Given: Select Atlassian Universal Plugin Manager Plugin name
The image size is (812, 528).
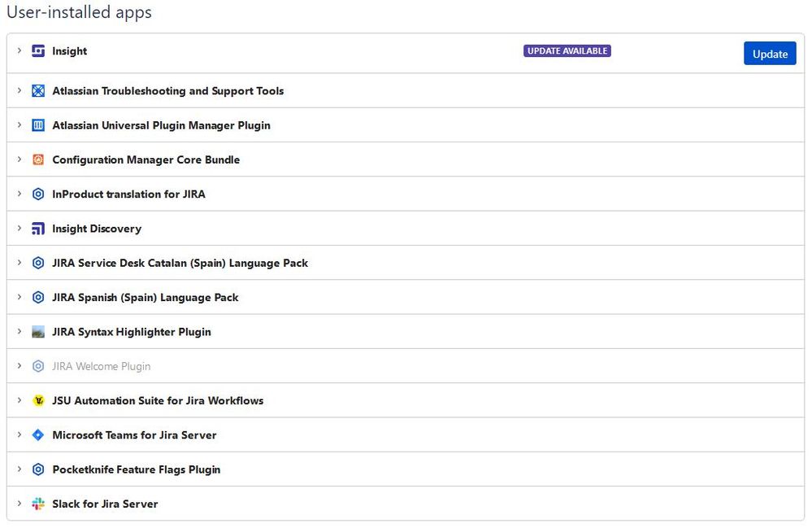Looking at the screenshot, I should [161, 125].
